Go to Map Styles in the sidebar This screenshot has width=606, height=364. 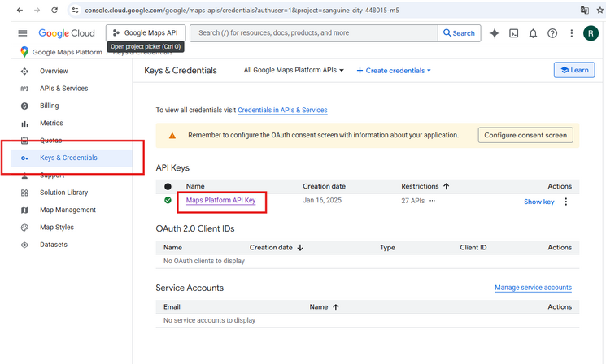point(56,227)
